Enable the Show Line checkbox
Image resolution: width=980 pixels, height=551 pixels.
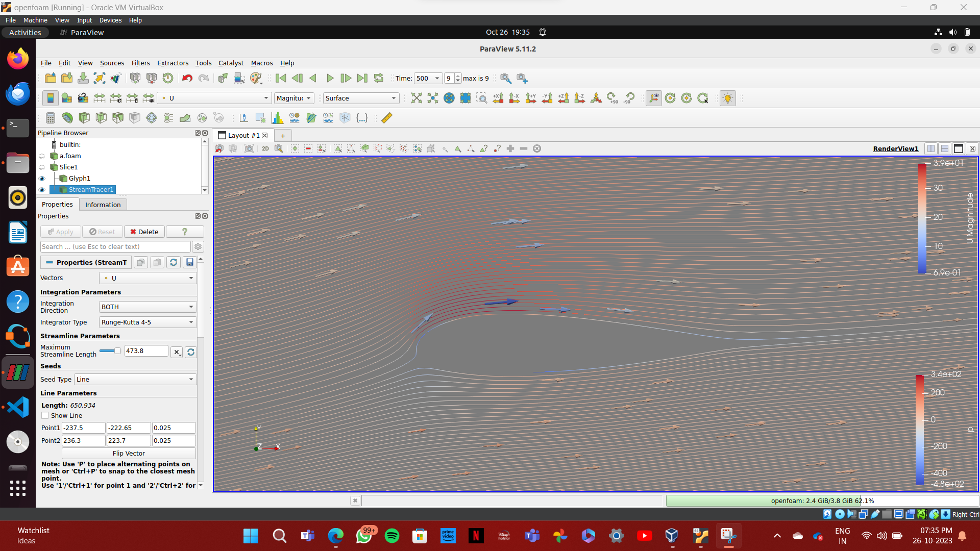pos(45,415)
